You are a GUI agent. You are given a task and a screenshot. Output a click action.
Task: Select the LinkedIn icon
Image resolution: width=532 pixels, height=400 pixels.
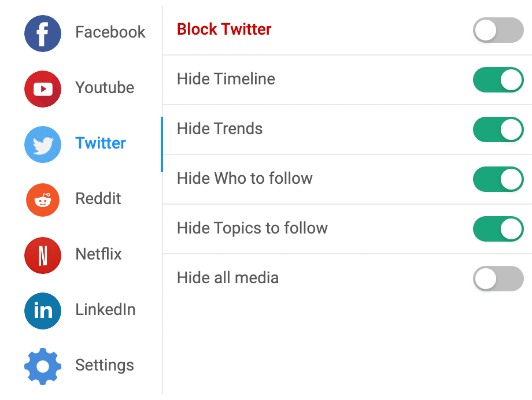43,310
